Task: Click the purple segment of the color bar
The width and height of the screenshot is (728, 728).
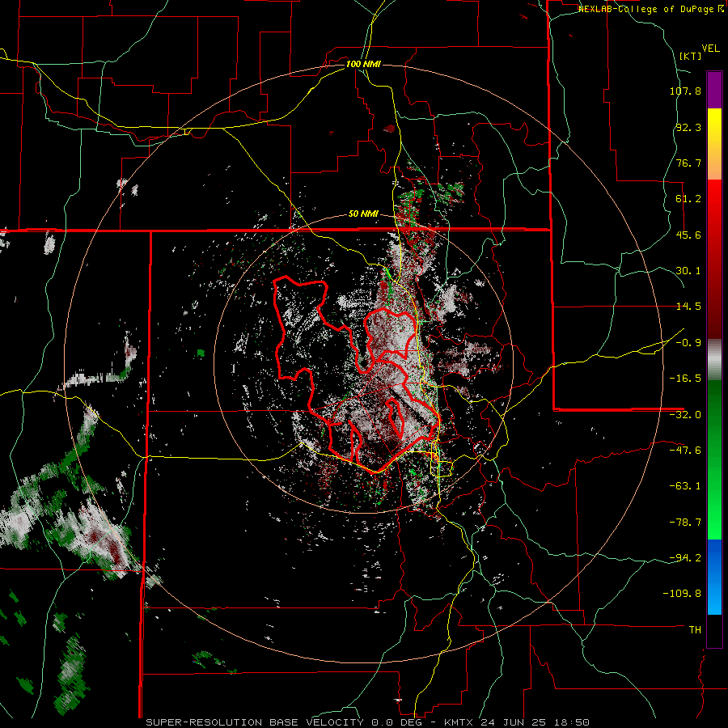Action: (x=714, y=91)
